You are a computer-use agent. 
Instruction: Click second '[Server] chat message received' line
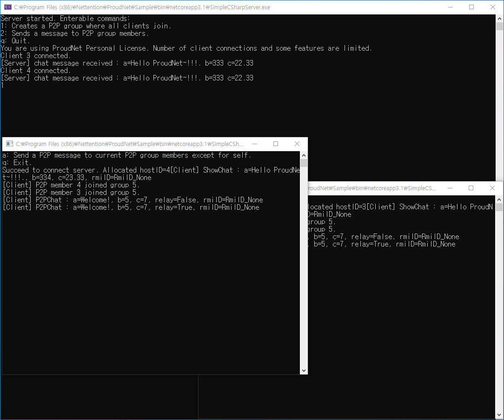(127, 78)
